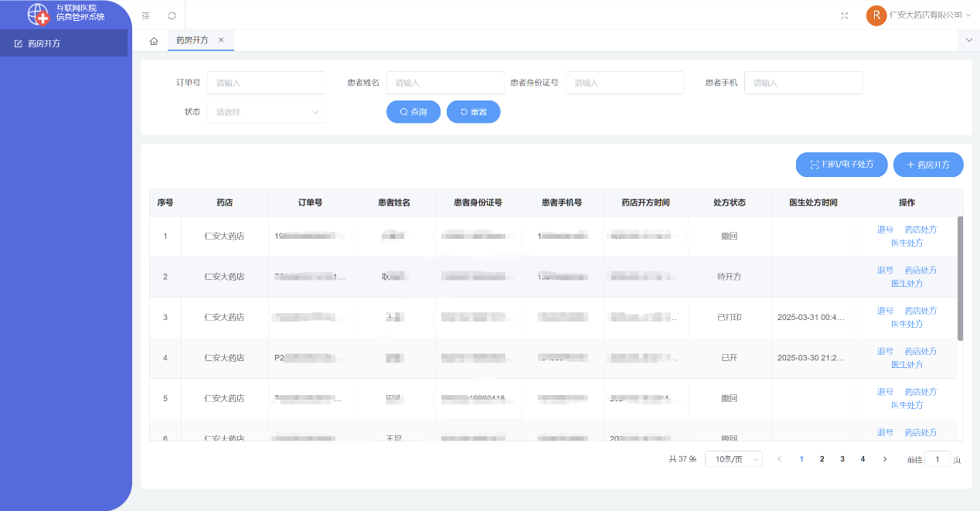Open the 10条/页 page size dropdown
Viewport: 980px width, 511px height.
pyautogui.click(x=733, y=459)
